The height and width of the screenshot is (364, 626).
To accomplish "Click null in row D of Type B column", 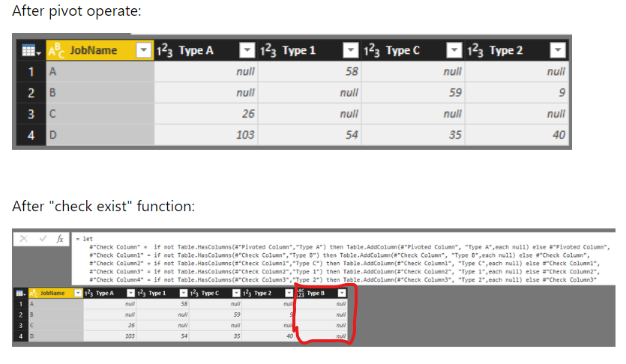I will point(341,336).
